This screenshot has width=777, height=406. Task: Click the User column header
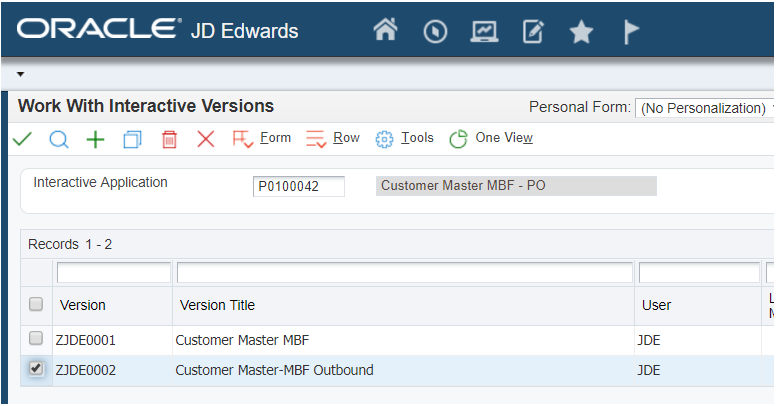coord(657,305)
